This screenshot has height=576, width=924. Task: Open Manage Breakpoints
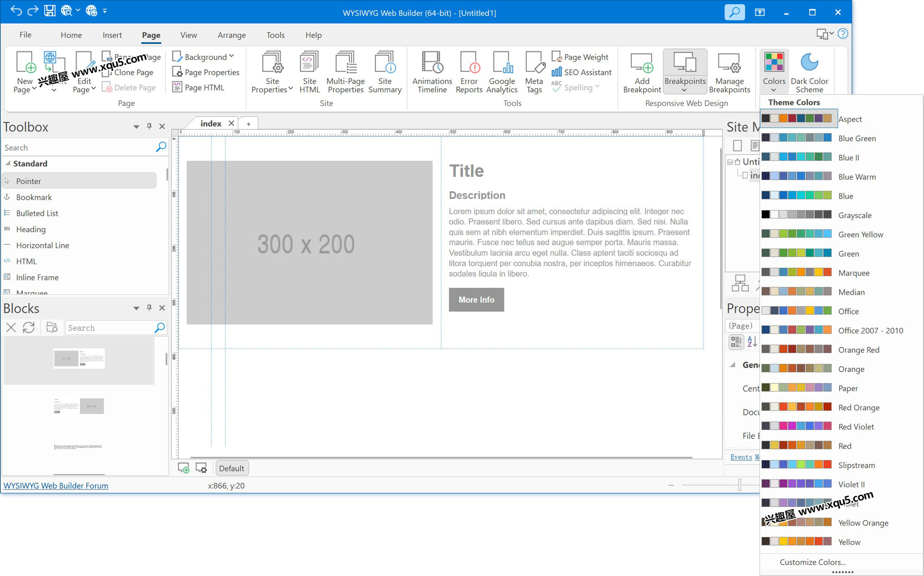pos(729,72)
